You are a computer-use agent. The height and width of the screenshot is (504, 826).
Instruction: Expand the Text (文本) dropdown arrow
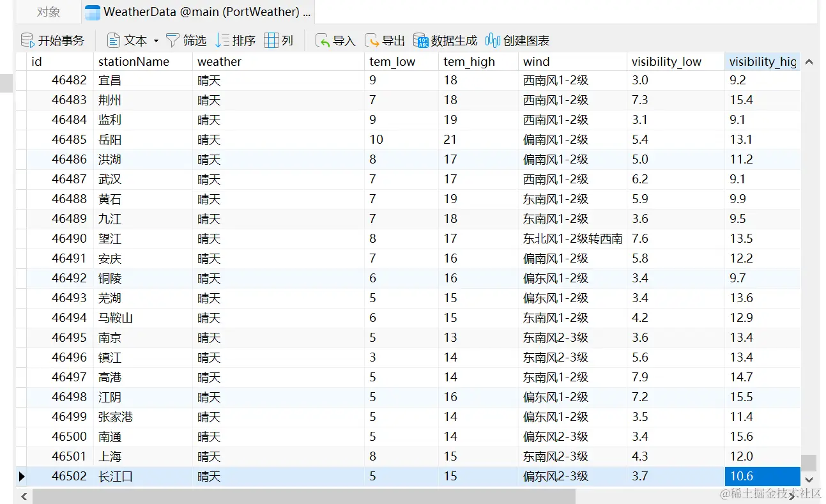pyautogui.click(x=156, y=40)
